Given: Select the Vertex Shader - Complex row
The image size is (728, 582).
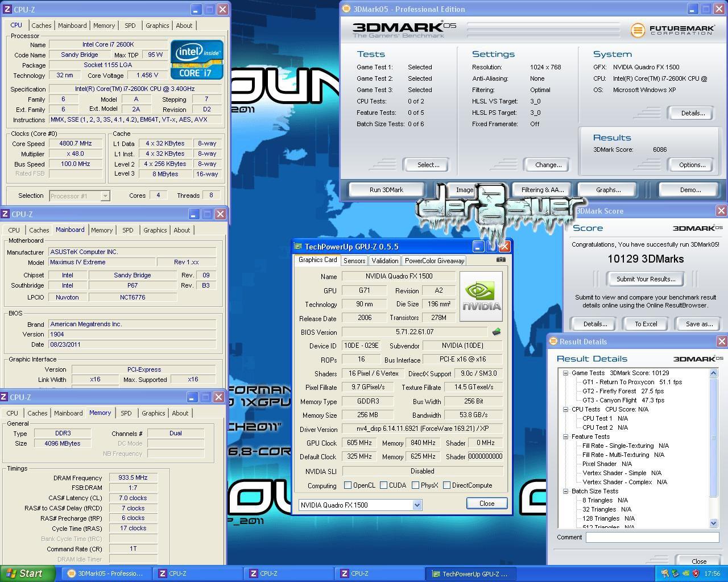Looking at the screenshot, I should [x=624, y=482].
